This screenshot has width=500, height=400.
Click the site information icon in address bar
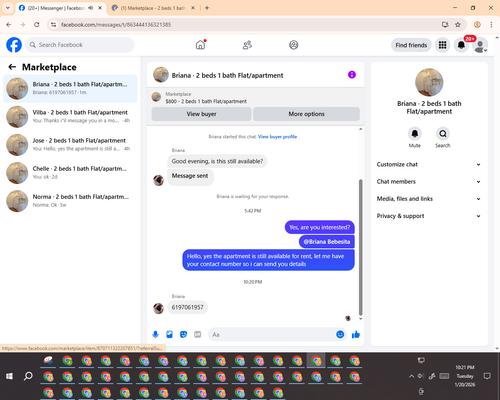tap(53, 25)
